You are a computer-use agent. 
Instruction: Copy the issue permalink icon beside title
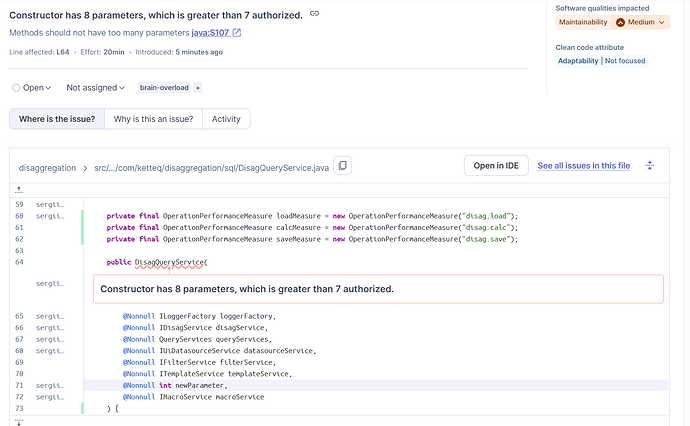pyautogui.click(x=315, y=13)
